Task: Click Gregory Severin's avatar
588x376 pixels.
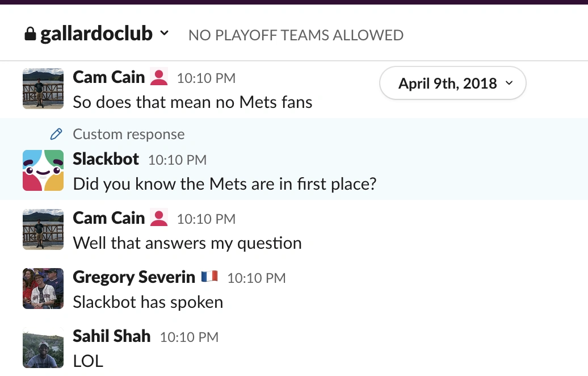Action: [x=43, y=289]
